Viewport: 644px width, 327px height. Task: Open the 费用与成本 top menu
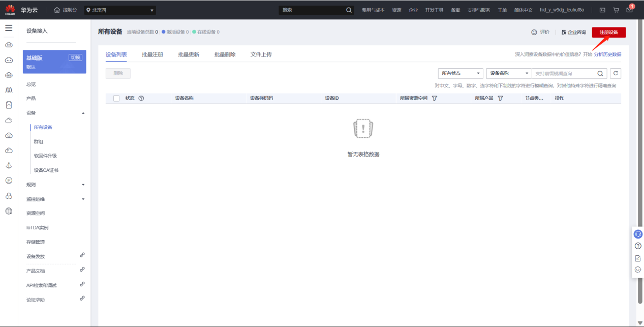373,10
